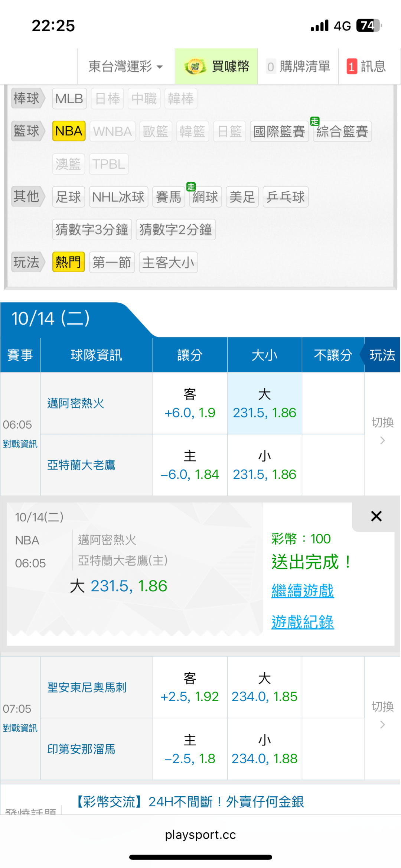Select the 歐籃 league filter
This screenshot has width=401, height=868.
[x=156, y=131]
